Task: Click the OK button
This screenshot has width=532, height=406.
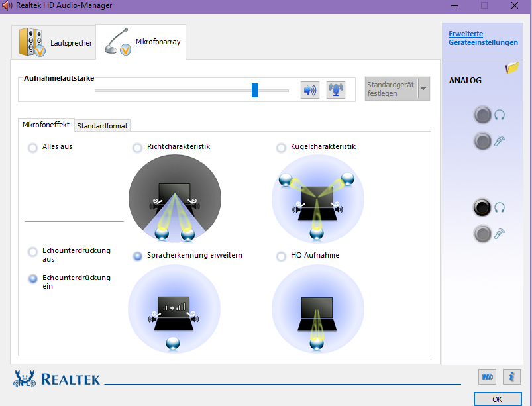Action: click(498, 399)
